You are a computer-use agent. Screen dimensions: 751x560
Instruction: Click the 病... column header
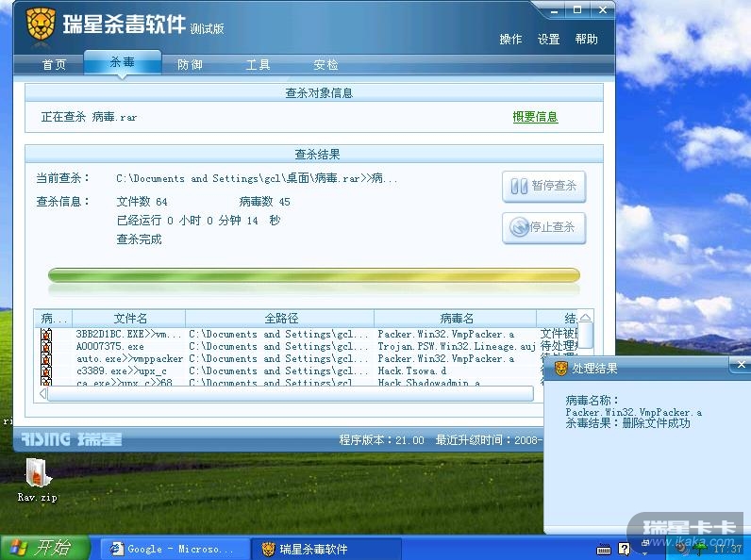[x=54, y=319]
